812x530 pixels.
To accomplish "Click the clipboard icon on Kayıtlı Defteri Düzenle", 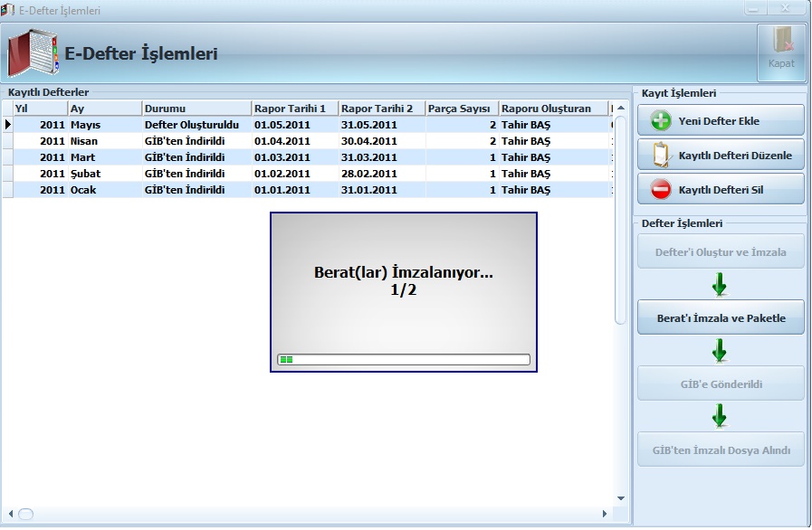I will pyautogui.click(x=661, y=156).
